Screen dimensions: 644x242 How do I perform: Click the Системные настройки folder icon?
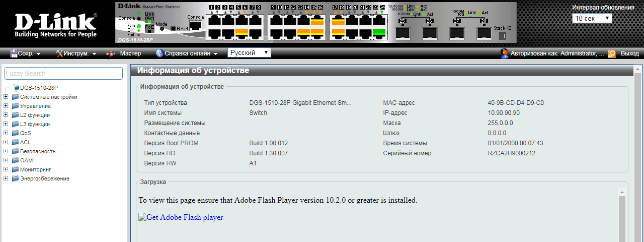click(x=15, y=97)
